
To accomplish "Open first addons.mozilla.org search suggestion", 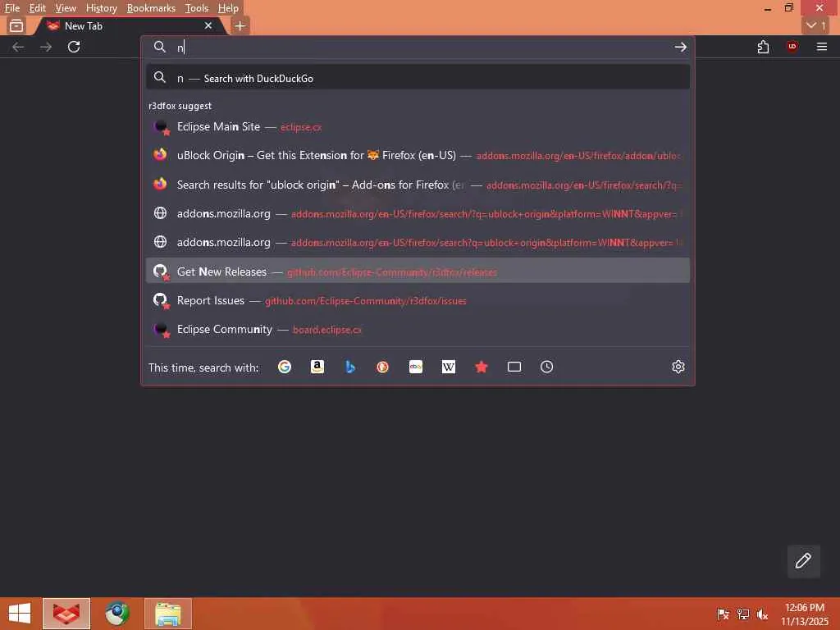I will (x=418, y=214).
